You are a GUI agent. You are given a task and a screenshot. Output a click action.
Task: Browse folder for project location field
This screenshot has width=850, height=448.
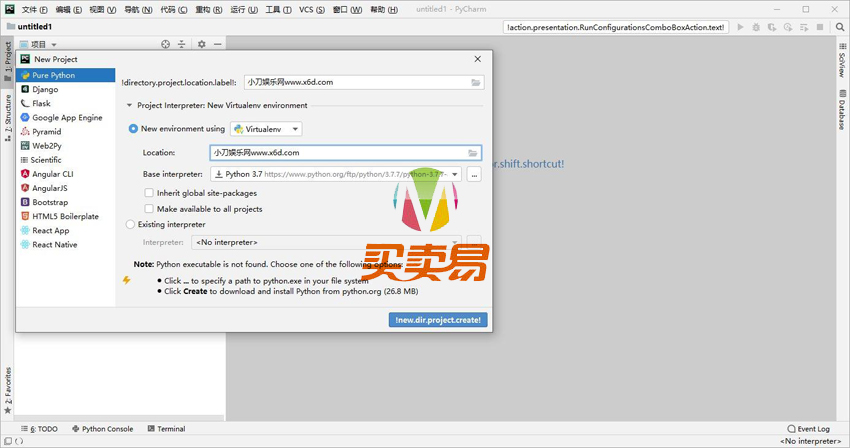(x=475, y=82)
